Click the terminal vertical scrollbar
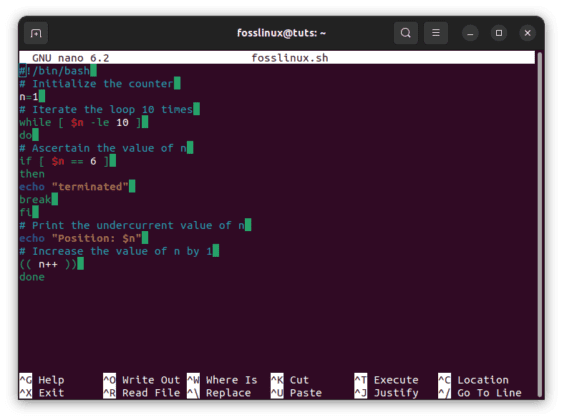The width and height of the screenshot is (562, 420). (540, 224)
